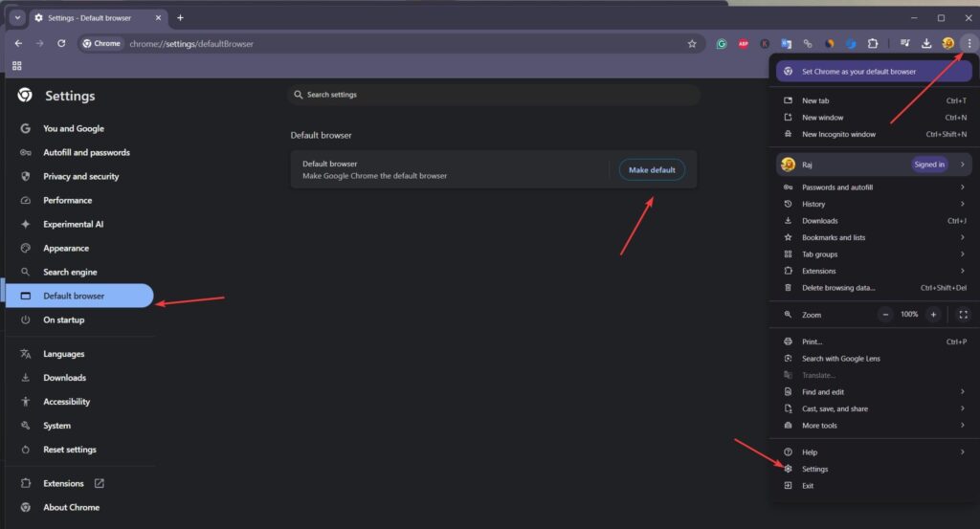Decrease zoom with the minus button
This screenshot has height=529, width=980.
[885, 315]
